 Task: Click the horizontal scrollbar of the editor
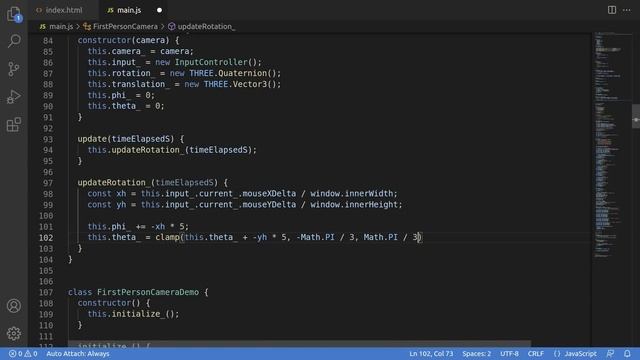(300, 344)
